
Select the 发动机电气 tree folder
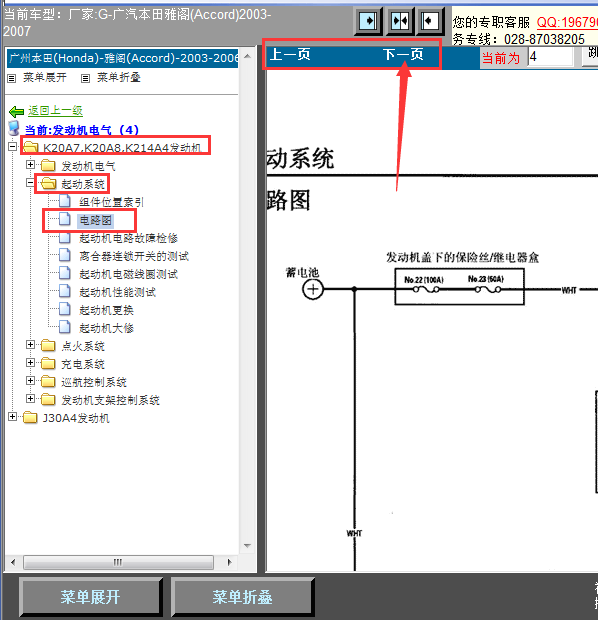coord(88,166)
